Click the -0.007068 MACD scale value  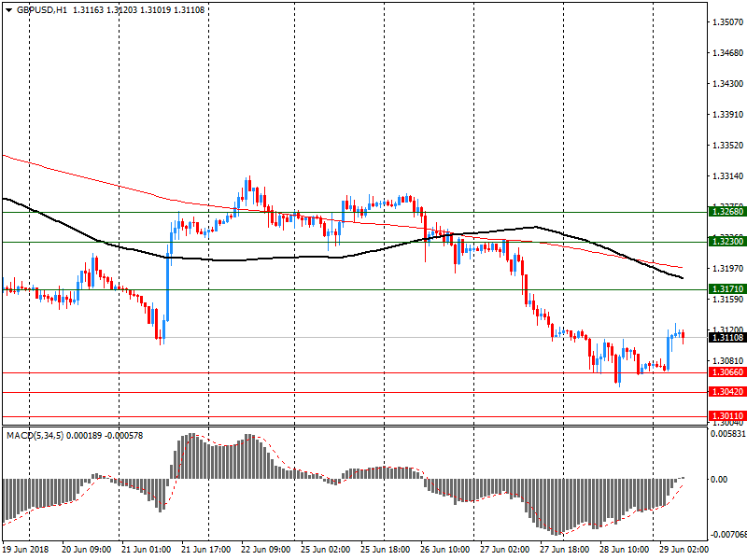[728, 535]
